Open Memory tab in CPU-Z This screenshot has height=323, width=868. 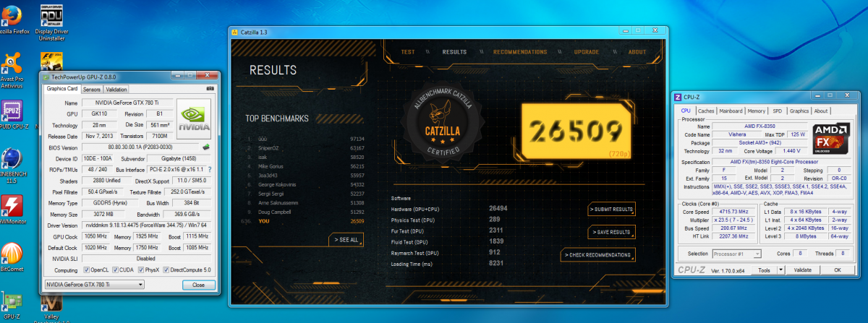point(757,111)
